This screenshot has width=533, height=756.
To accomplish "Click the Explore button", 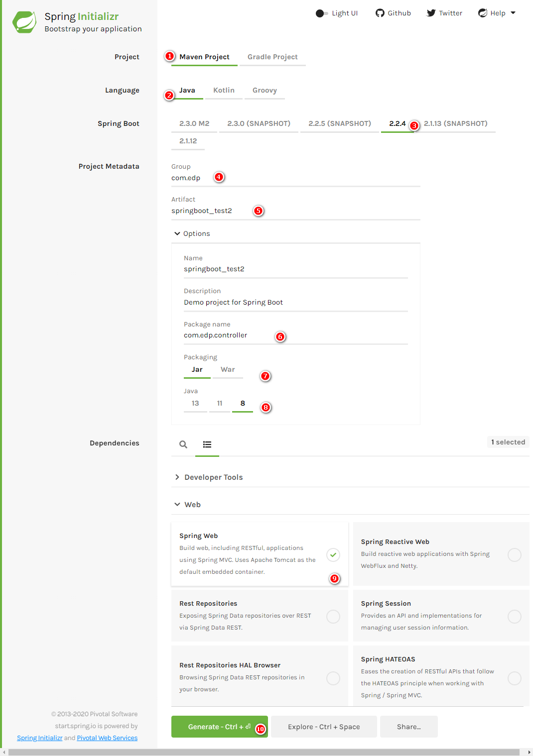I will click(x=324, y=727).
